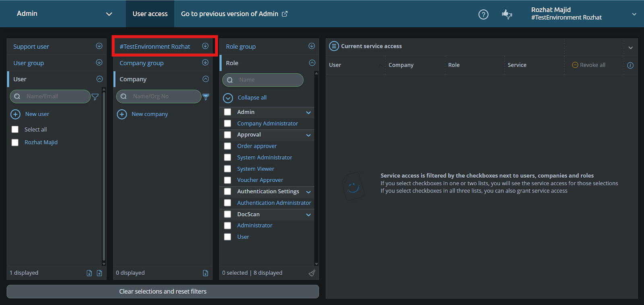This screenshot has width=644, height=305.
Task: Expand the Company group section
Action: tap(205, 62)
